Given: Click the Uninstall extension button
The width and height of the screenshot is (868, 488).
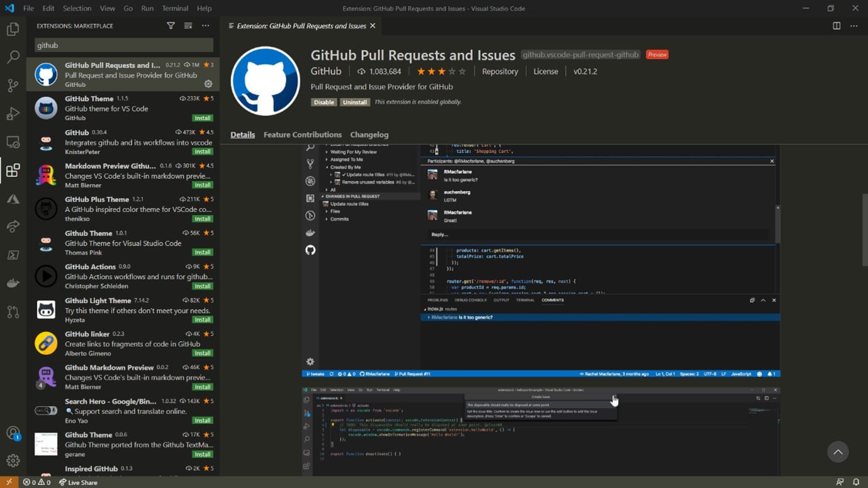Looking at the screenshot, I should click(354, 102).
